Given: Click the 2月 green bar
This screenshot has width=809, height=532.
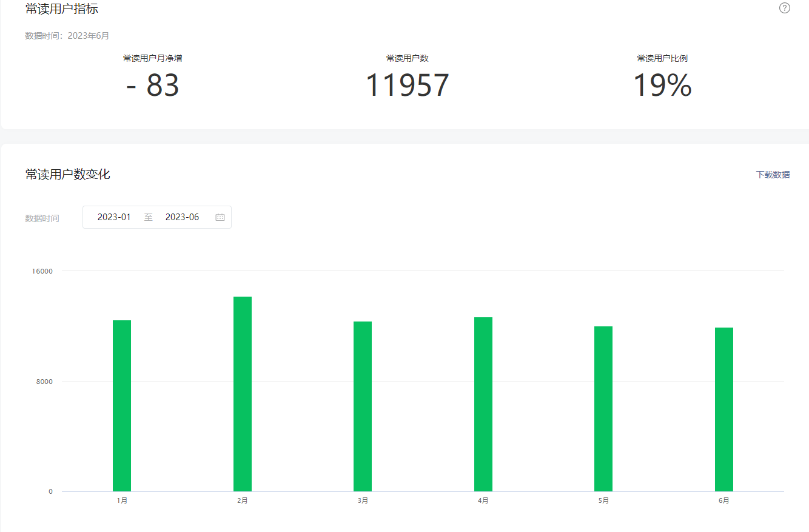Looking at the screenshot, I should point(243,394).
